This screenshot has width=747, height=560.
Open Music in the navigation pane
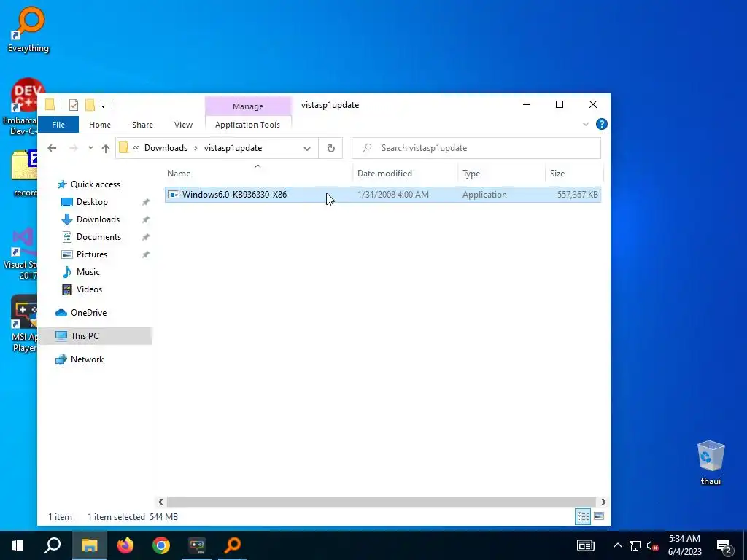pos(88,273)
